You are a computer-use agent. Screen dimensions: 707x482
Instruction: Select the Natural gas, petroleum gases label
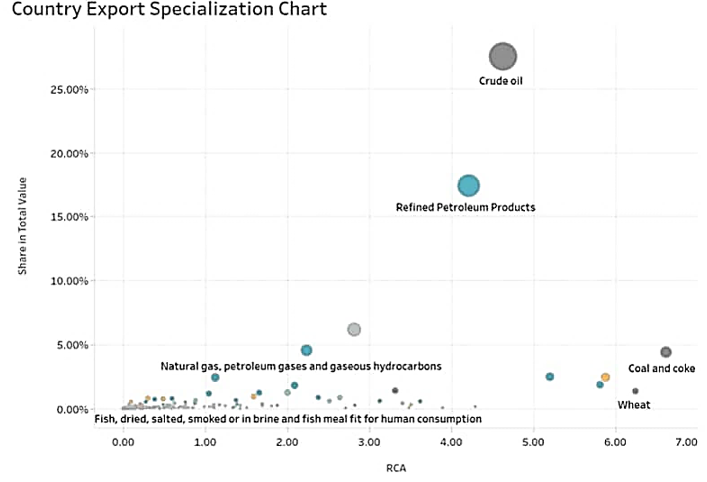pyautogui.click(x=301, y=367)
